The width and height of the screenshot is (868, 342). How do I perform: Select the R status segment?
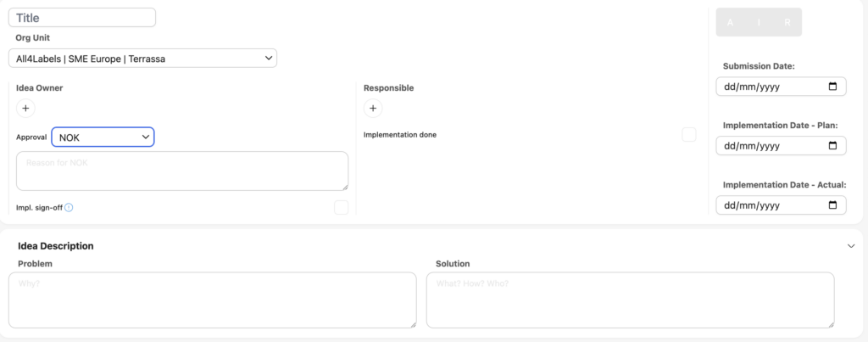(x=787, y=23)
